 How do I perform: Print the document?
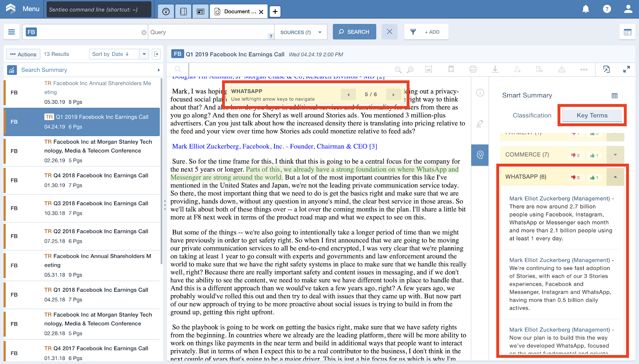tap(473, 69)
